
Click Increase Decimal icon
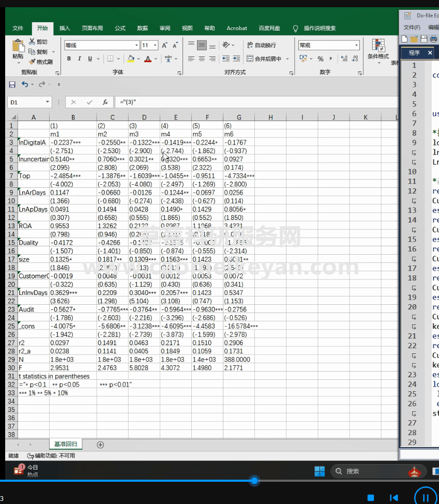[x=344, y=58]
